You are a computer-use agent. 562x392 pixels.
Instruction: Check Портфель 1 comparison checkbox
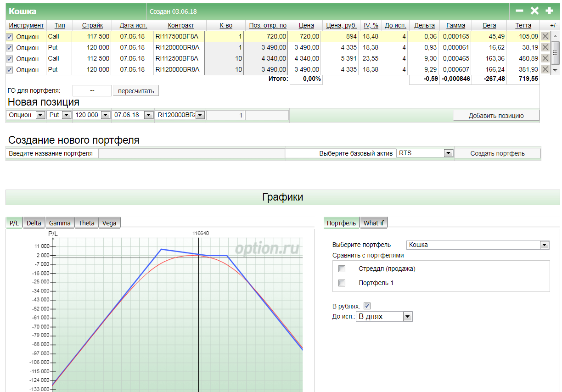tap(342, 283)
